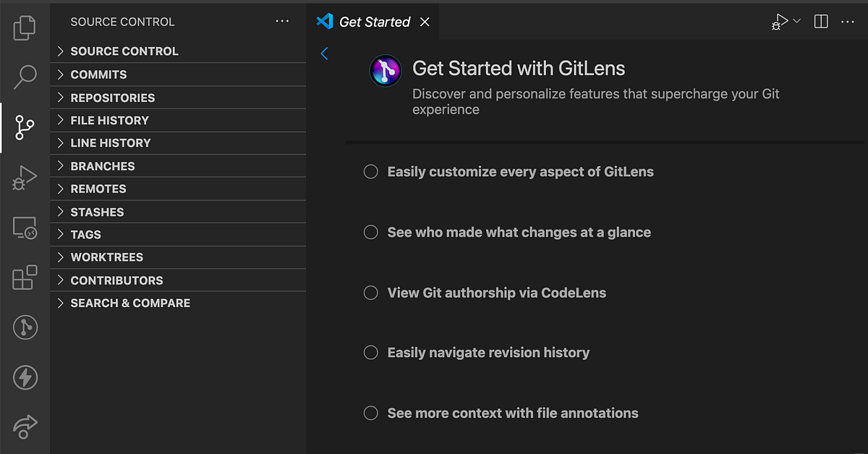The height and width of the screenshot is (454, 868).
Task: Complete the 'View Git authorship via CodeLens' step
Action: (370, 293)
